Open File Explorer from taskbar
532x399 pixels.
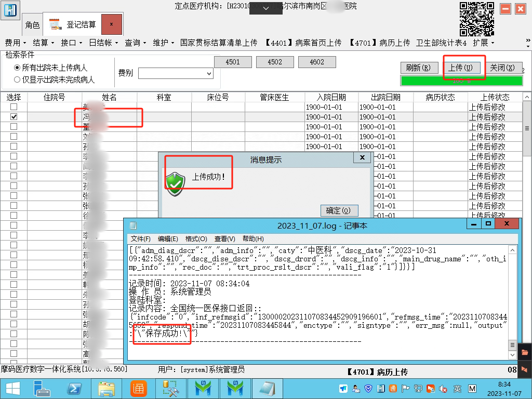click(107, 388)
